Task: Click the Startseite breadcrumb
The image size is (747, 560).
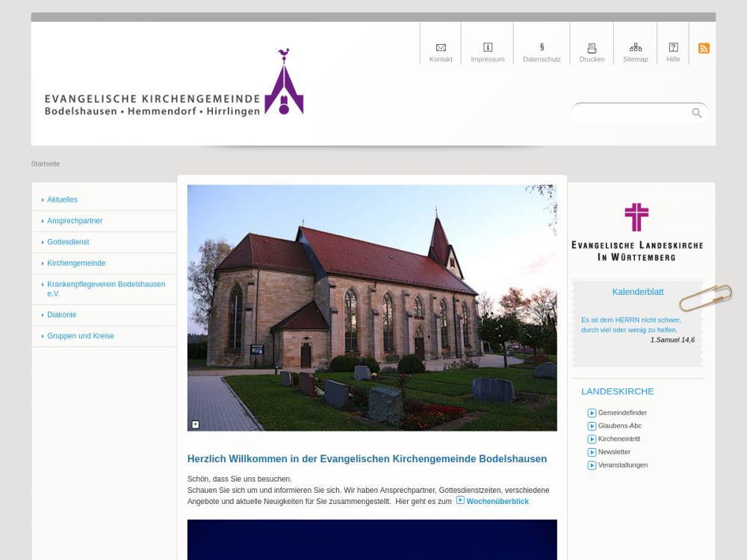Action: [x=46, y=164]
